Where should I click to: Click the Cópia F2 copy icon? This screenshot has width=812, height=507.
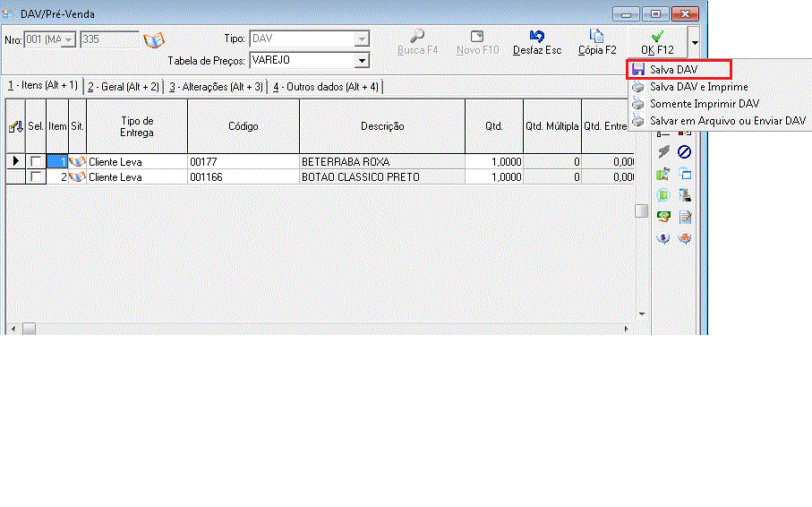[596, 36]
